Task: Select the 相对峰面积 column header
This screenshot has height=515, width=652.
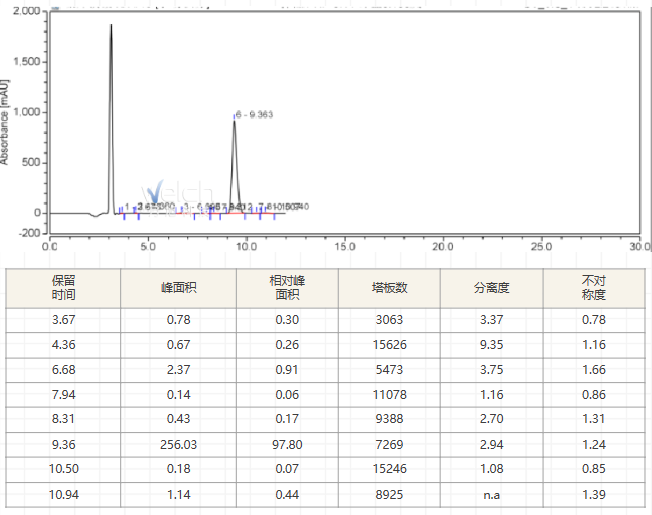Action: [288, 288]
